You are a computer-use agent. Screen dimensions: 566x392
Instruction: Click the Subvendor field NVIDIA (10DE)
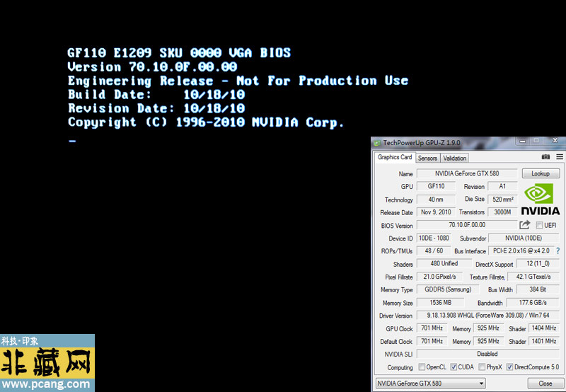click(524, 238)
